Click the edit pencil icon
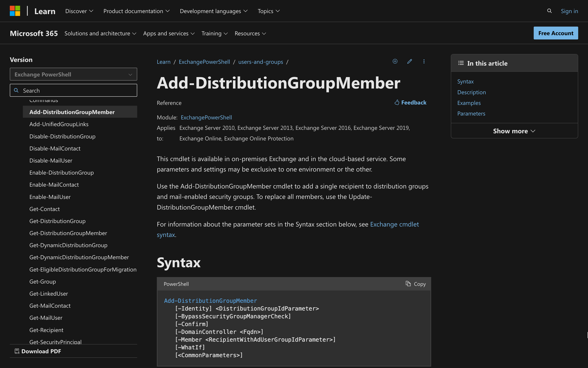588x368 pixels. point(409,61)
